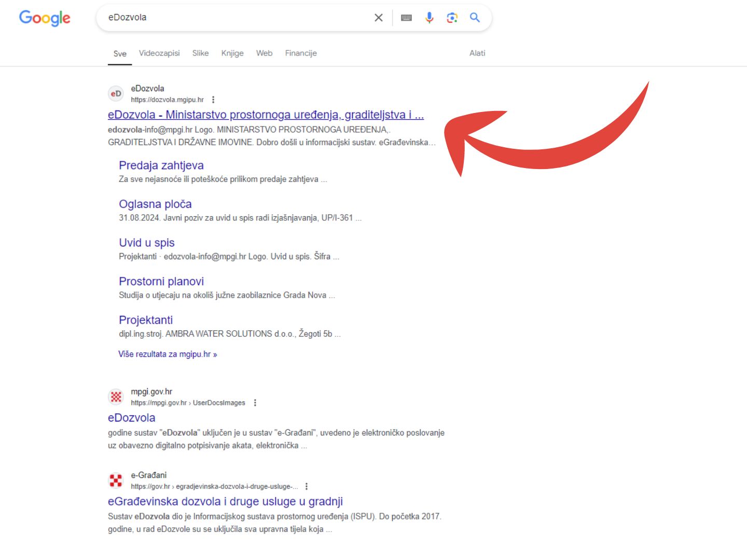This screenshot has width=747, height=560.
Task: Click snippet 'Sustav eDozvola dio je Informacijskog'
Action: click(274, 523)
